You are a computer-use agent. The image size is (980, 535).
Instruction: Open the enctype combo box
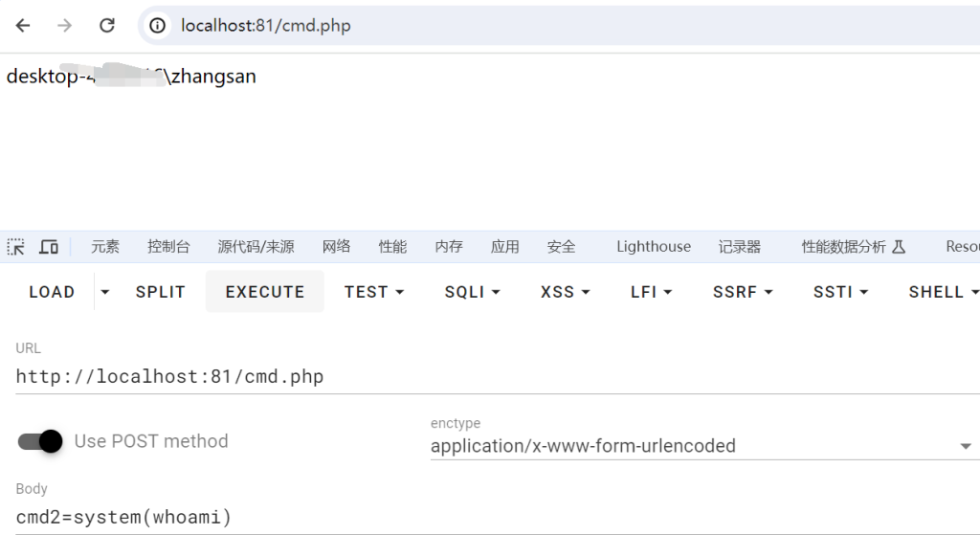click(705, 446)
